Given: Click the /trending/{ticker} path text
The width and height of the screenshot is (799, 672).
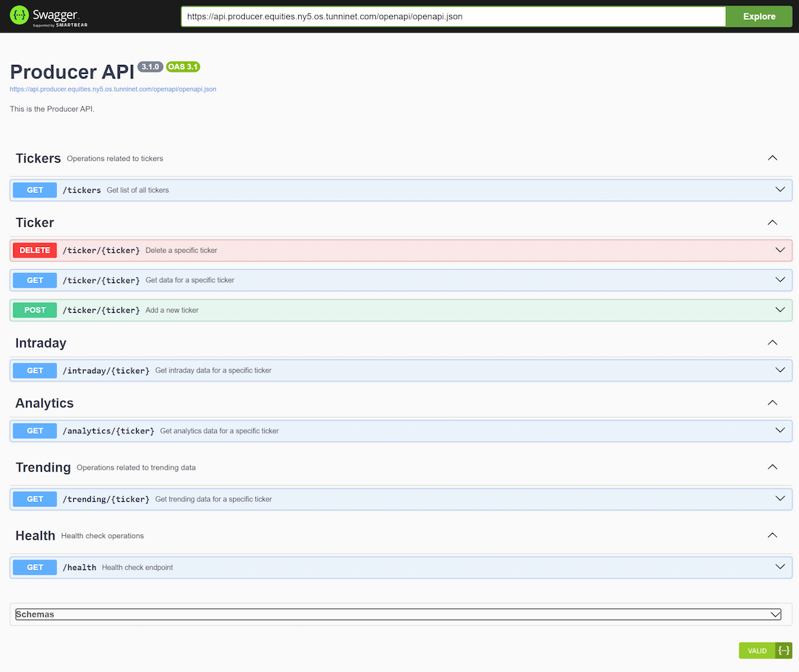Looking at the screenshot, I should (106, 499).
